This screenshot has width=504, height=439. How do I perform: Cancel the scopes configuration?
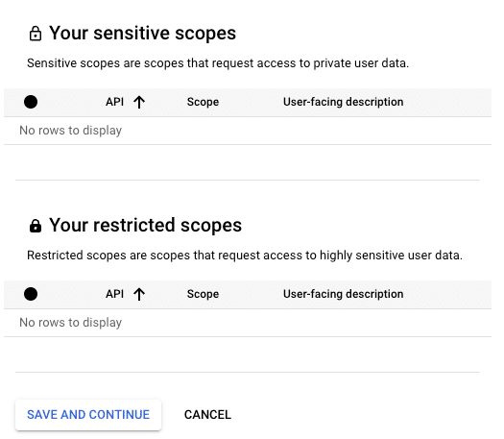[207, 415]
